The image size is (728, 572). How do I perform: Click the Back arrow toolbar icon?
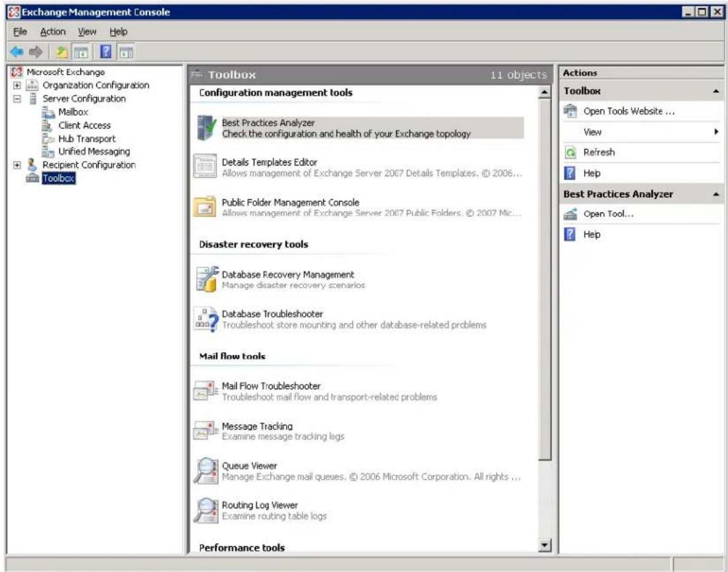coord(16,51)
